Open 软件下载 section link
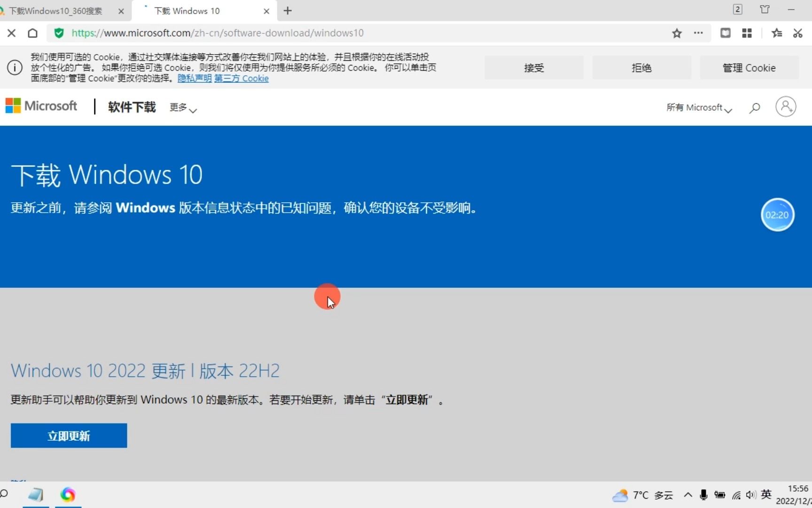Image resolution: width=812 pixels, height=508 pixels. (132, 107)
